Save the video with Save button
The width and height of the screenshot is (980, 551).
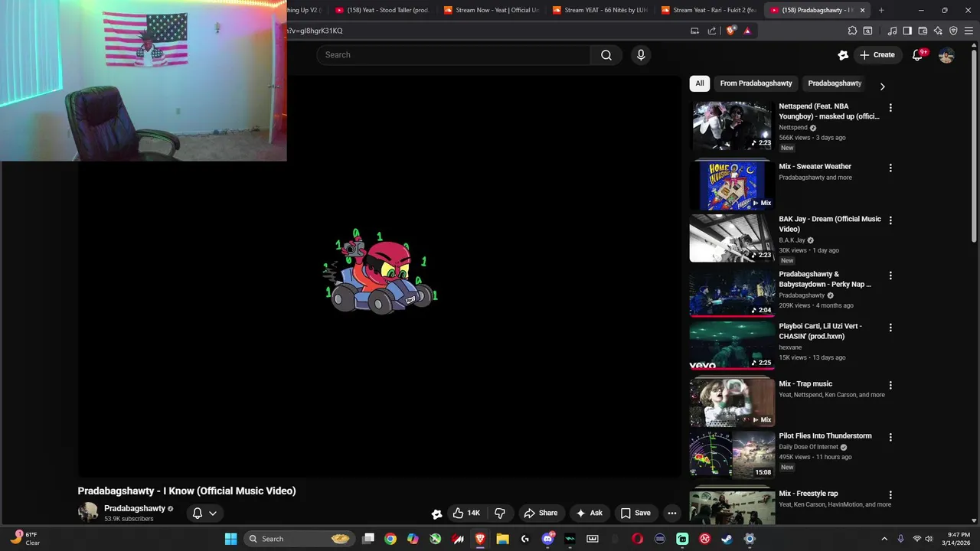[x=635, y=513]
